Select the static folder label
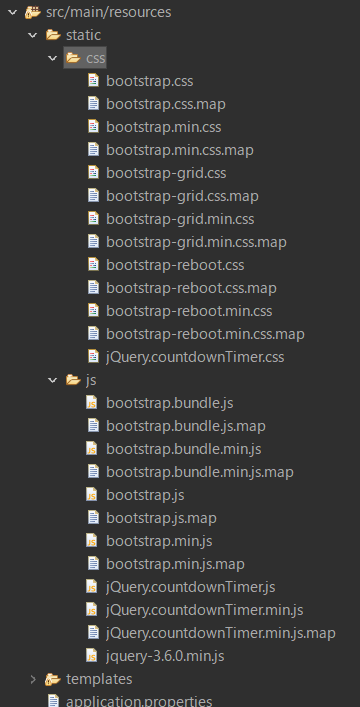The height and width of the screenshot is (707, 360). click(x=83, y=35)
